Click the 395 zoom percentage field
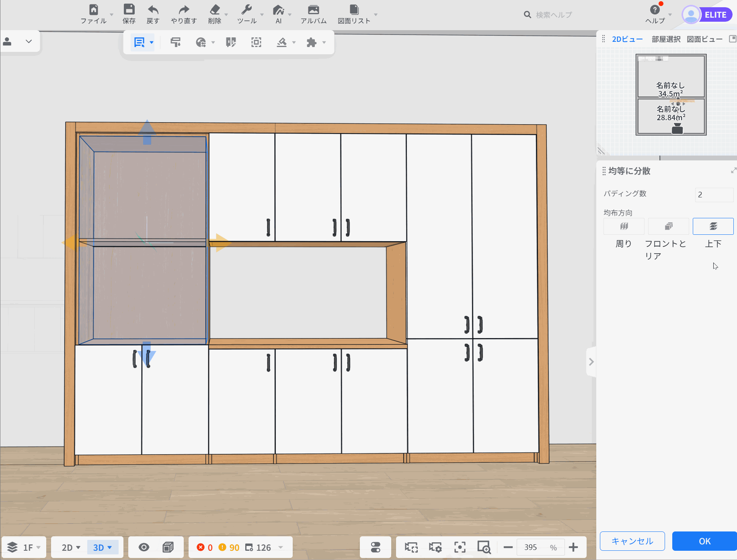The width and height of the screenshot is (737, 560). pos(540,547)
